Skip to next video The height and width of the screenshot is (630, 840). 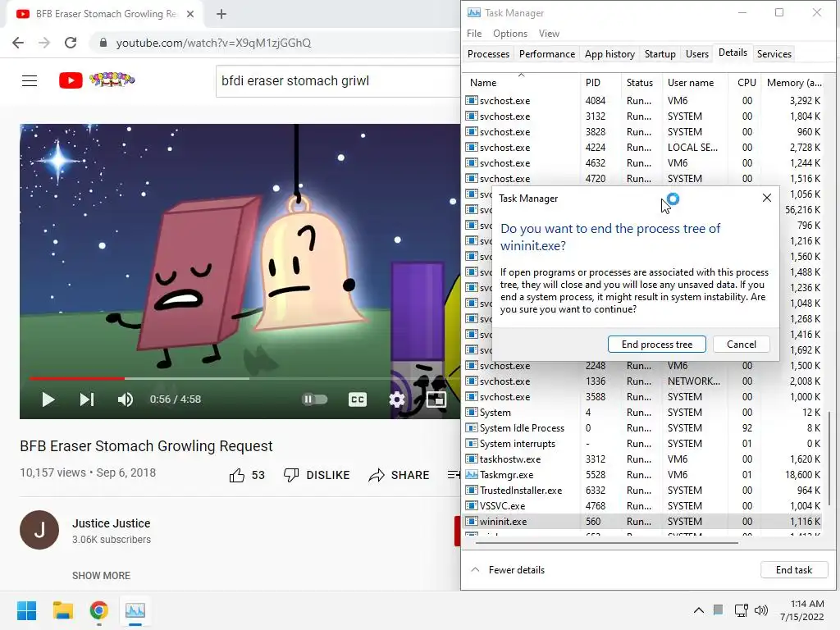pyautogui.click(x=87, y=399)
